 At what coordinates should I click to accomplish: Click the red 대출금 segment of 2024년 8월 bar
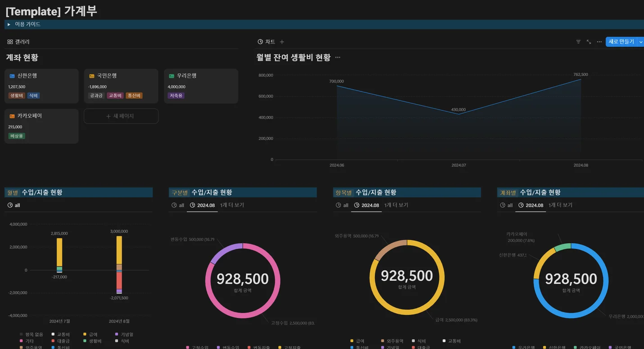[x=119, y=280]
